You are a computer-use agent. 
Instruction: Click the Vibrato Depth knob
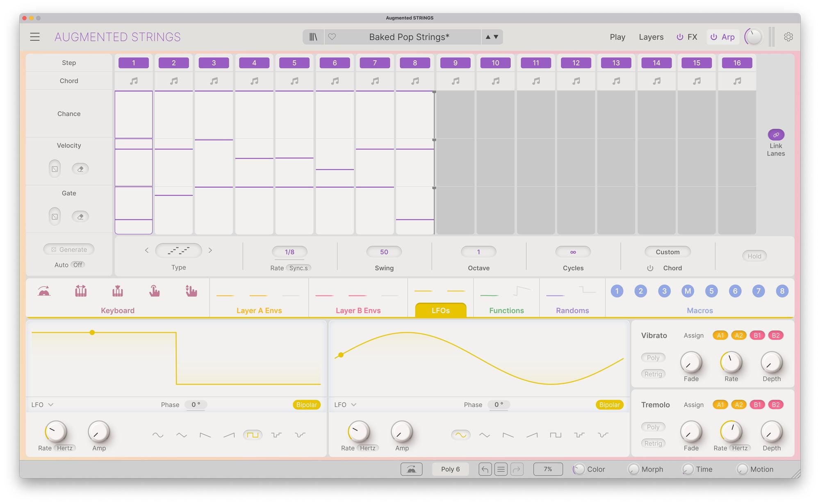(x=771, y=363)
